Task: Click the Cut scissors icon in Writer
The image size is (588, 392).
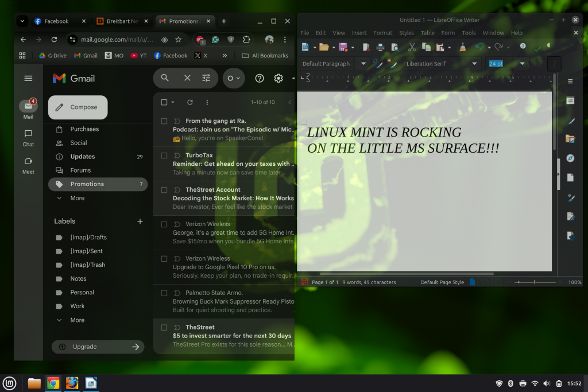Action: tap(411, 47)
